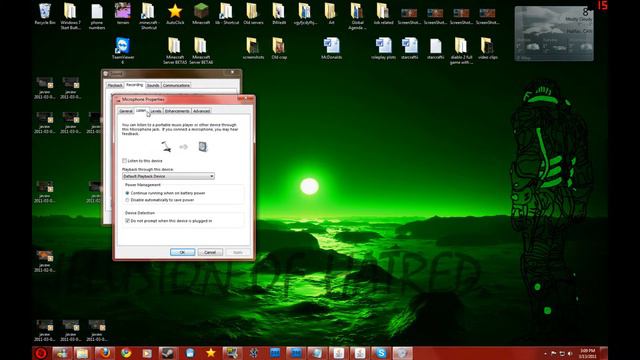Open Playback through this device dropdown

(168, 176)
